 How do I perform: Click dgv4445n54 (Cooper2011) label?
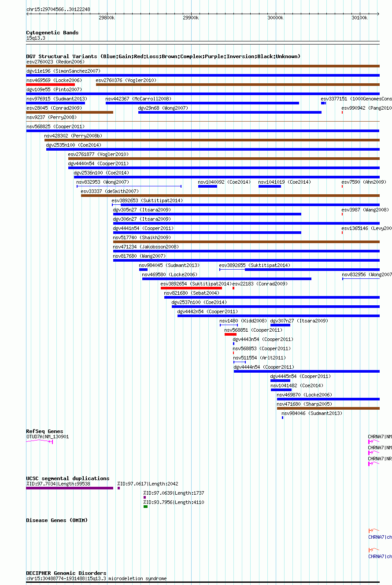[300, 376]
